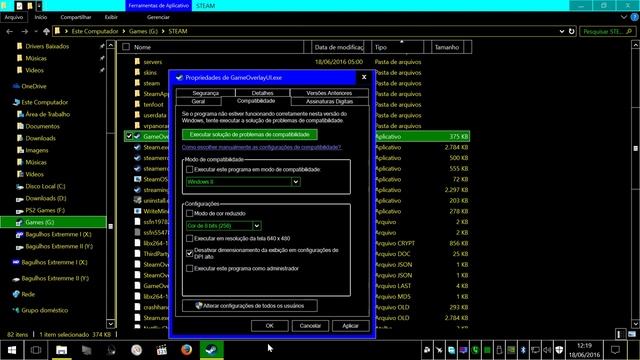Select Games (G:) in navigation pane
The height and width of the screenshot is (360, 640).
[x=53, y=222]
